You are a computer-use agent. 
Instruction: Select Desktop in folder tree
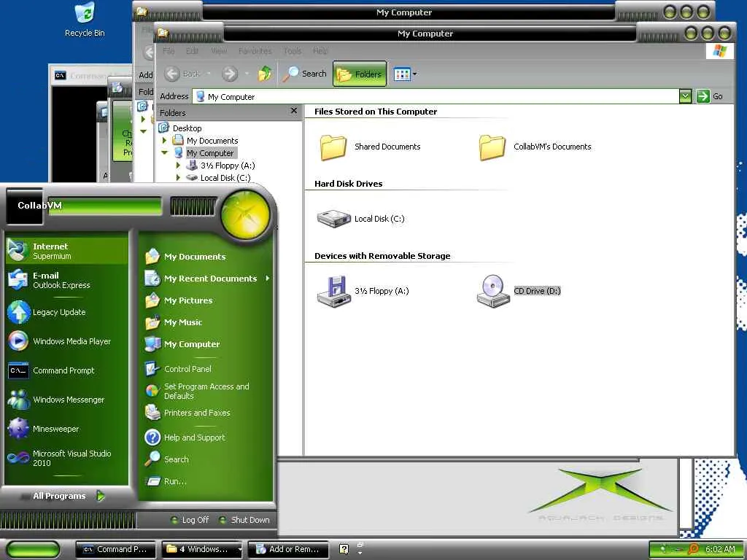click(187, 128)
